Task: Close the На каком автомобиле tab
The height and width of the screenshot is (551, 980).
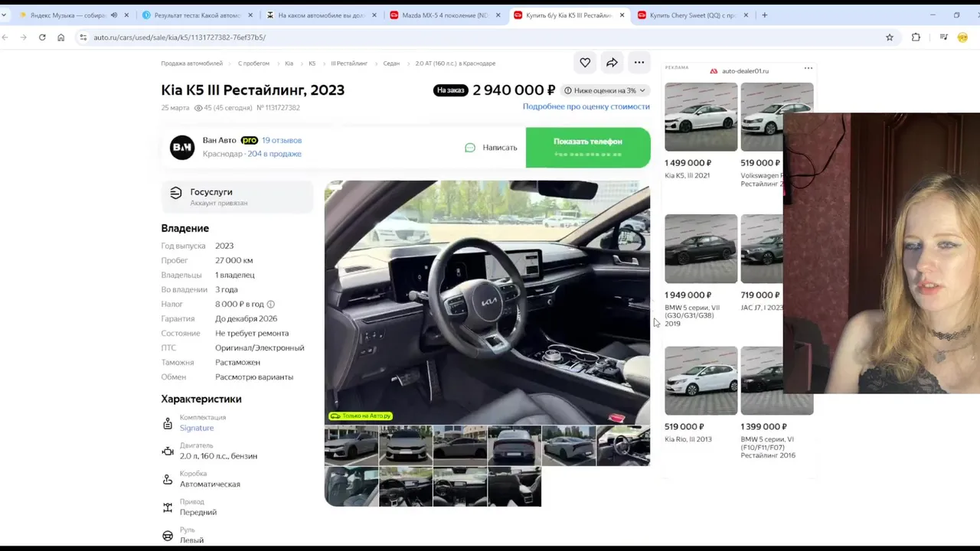Action: pyautogui.click(x=374, y=15)
